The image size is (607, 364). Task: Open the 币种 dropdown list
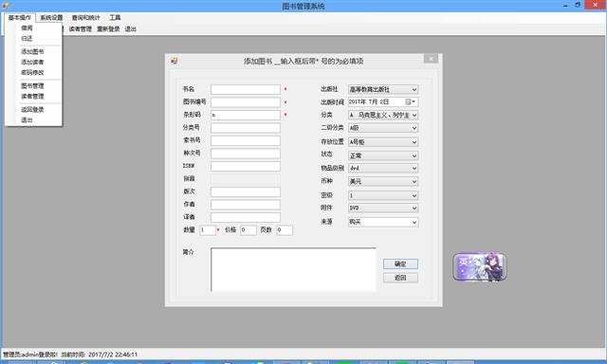tap(414, 181)
